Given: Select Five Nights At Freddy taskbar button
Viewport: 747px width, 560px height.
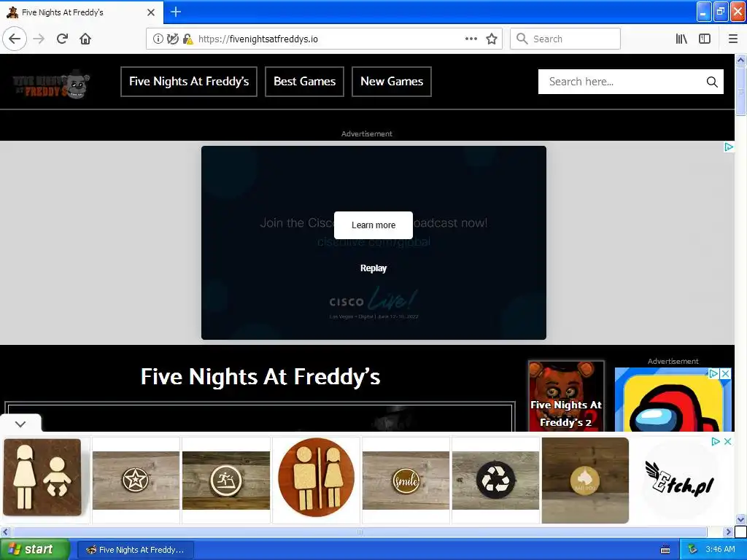Looking at the screenshot, I should [x=135, y=550].
